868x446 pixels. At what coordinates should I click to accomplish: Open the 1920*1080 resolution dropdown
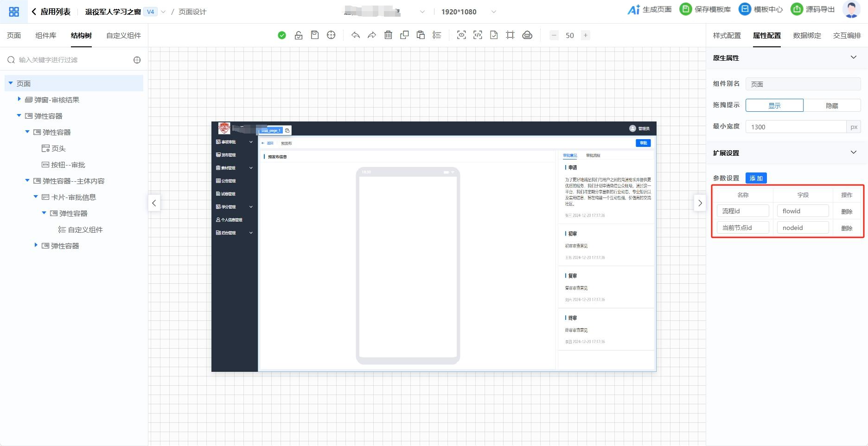(x=493, y=12)
